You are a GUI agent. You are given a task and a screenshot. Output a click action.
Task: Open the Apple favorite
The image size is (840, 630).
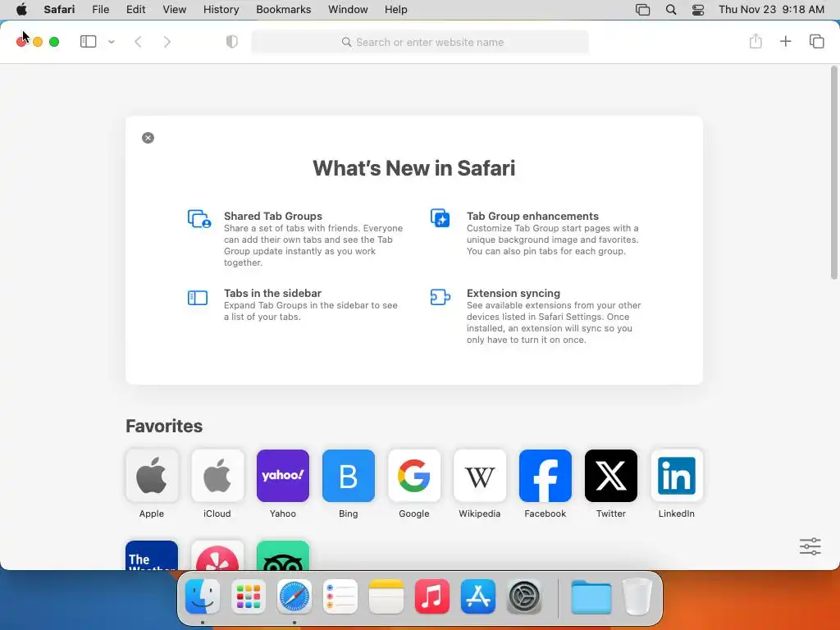152,476
